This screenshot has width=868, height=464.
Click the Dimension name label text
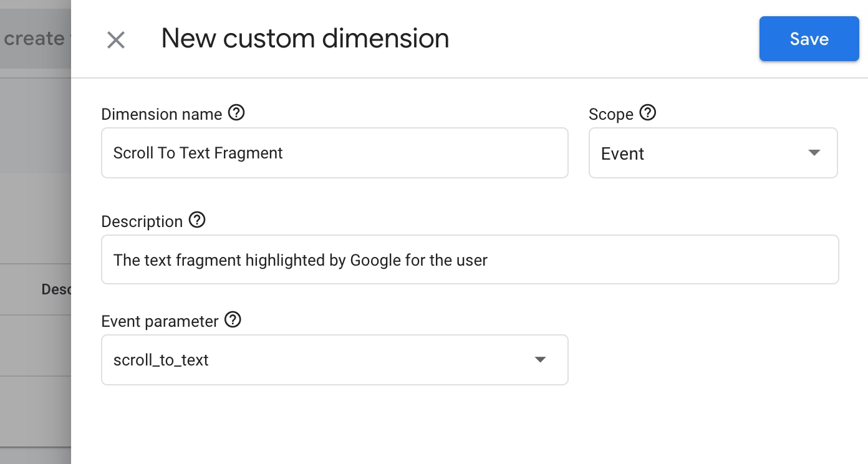tap(162, 114)
